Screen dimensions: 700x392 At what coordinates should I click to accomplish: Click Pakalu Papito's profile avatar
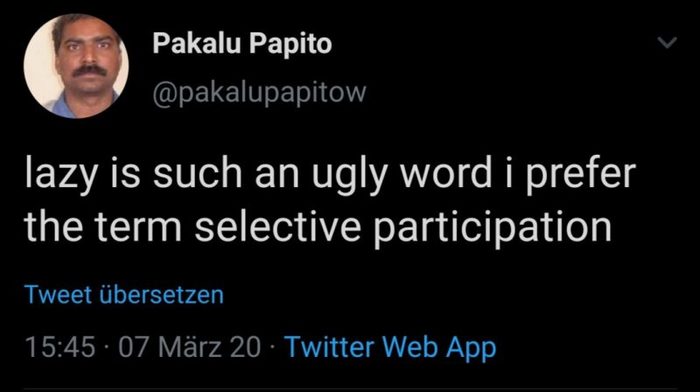[x=76, y=66]
